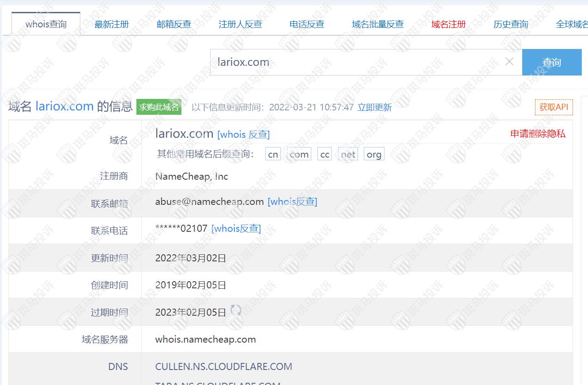Viewport: 588px width, 385px height.
Task: Click the domain search input field
Action: click(358, 62)
